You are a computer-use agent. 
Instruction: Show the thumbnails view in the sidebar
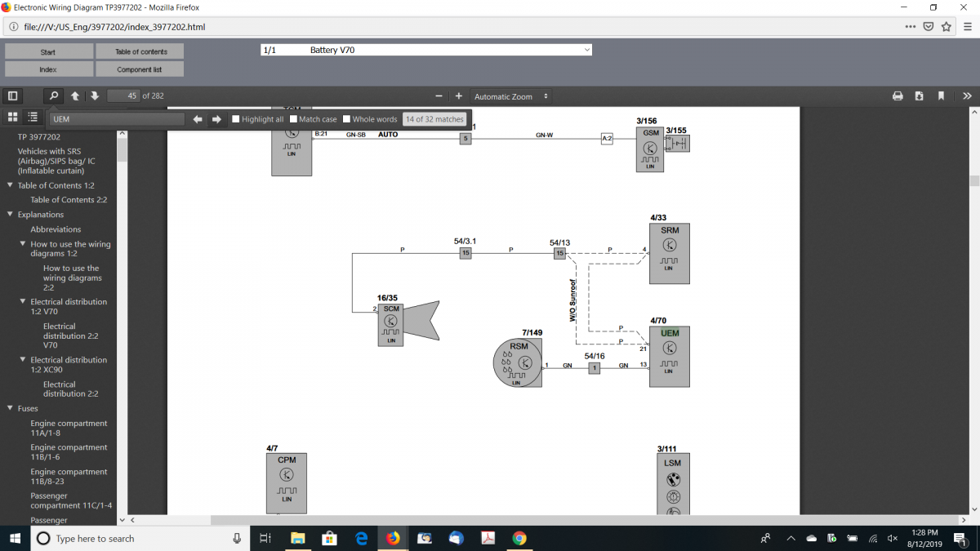coord(12,118)
